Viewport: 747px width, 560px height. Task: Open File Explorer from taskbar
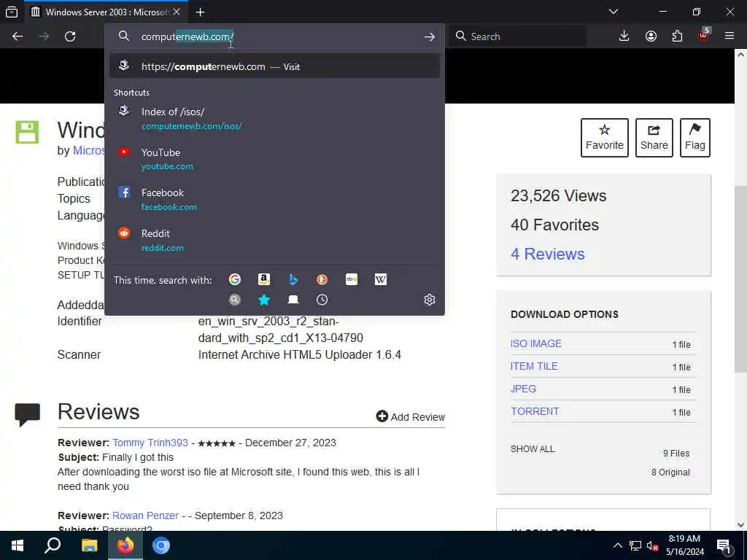point(89,545)
